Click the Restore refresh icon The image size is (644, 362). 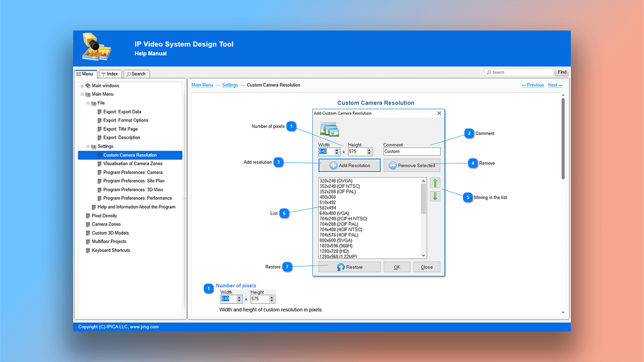340,267
